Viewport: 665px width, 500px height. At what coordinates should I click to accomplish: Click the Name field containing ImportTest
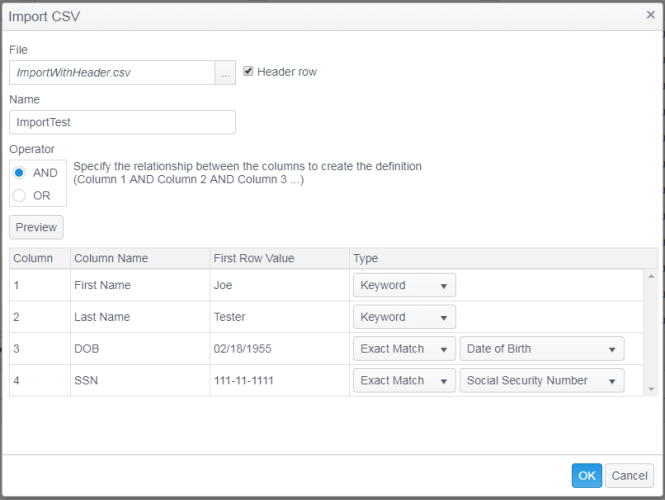point(122,122)
